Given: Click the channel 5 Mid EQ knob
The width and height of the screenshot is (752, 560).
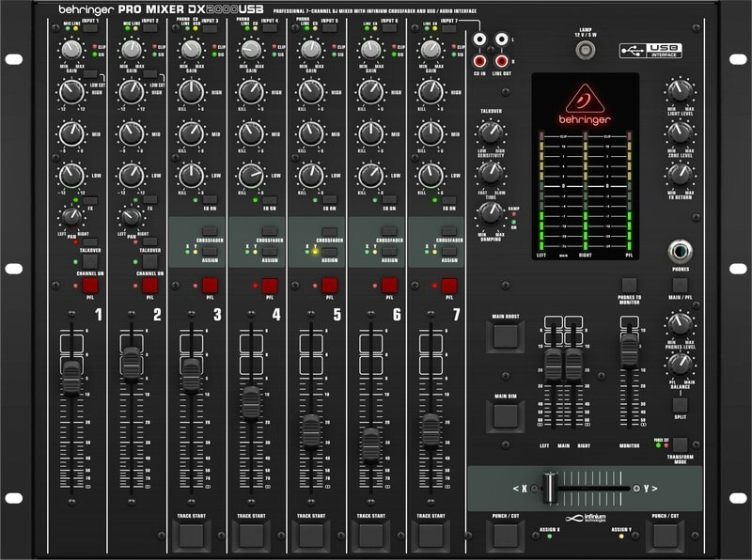Looking at the screenshot, I should coord(311,133).
